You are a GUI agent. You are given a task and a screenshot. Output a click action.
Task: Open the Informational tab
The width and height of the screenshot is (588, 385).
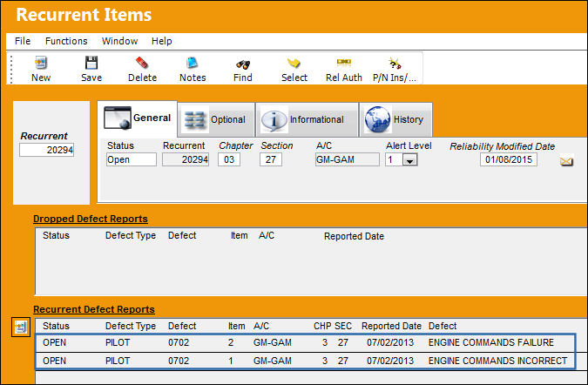click(307, 119)
